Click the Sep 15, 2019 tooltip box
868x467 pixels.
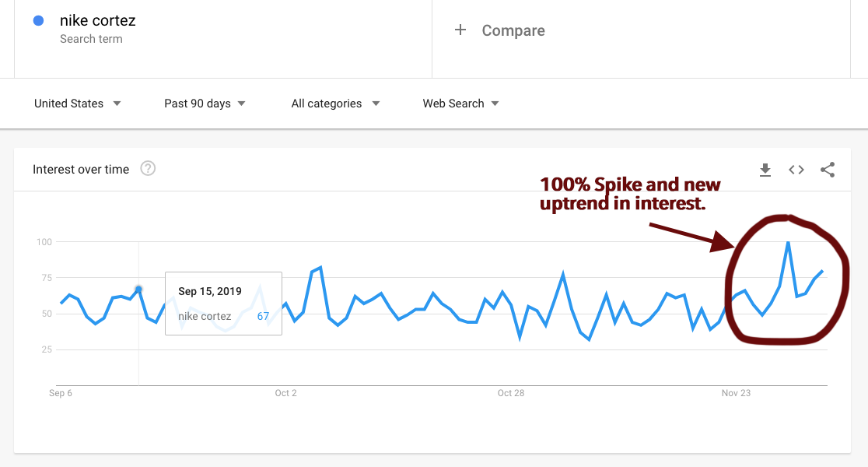click(x=223, y=304)
